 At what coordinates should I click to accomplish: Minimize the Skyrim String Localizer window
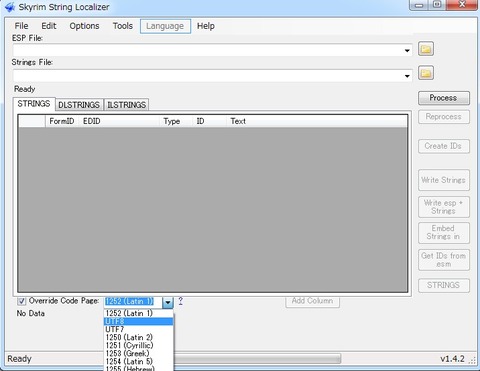pos(420,5)
